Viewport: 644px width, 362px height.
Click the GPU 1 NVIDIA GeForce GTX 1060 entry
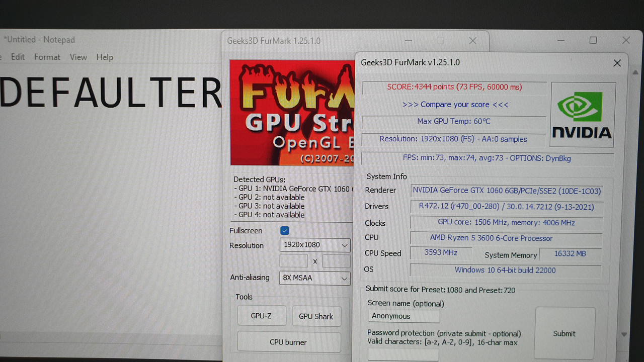294,189
